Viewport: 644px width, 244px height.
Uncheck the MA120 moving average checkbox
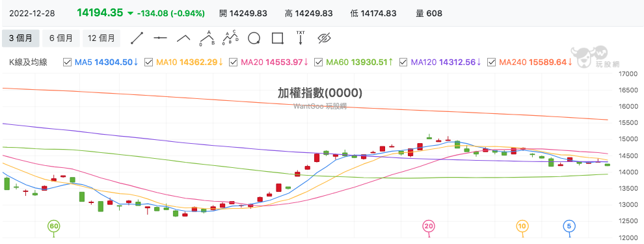click(x=403, y=62)
